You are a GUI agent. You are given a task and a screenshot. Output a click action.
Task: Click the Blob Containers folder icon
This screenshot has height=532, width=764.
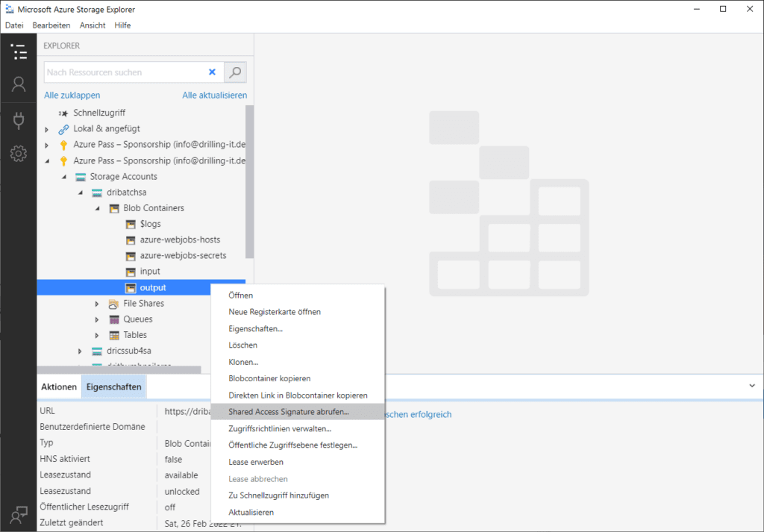[x=114, y=208]
